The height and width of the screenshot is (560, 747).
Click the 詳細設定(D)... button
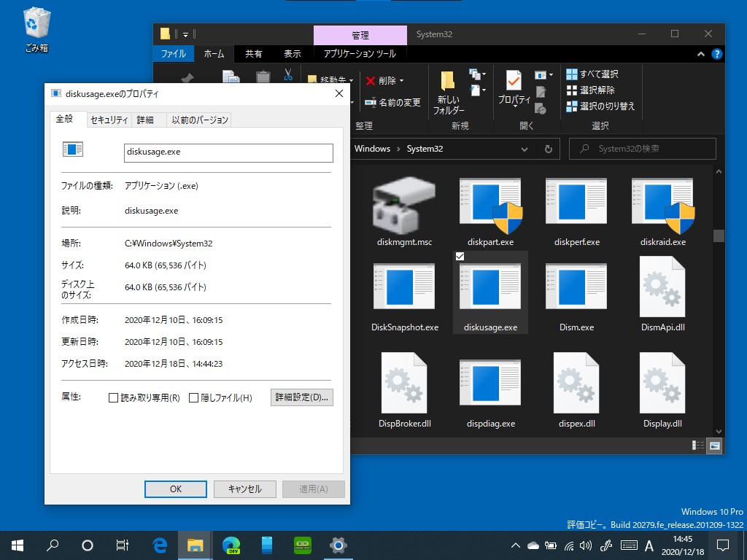tap(301, 397)
